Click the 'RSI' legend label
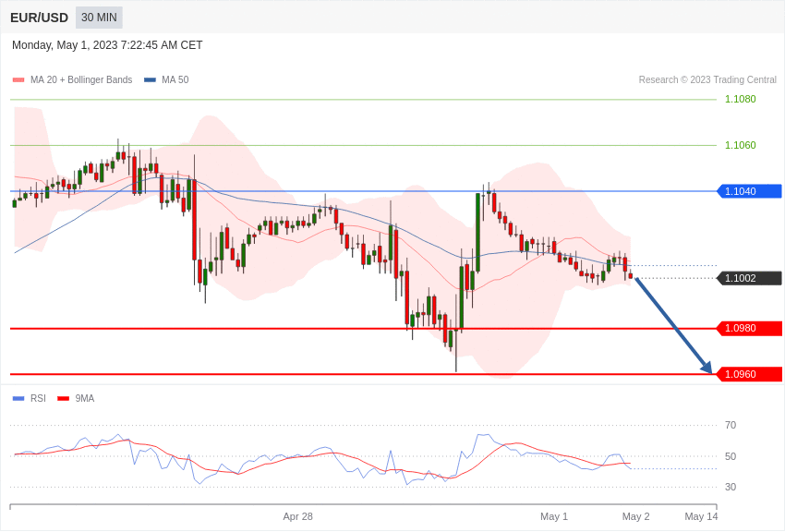The width and height of the screenshot is (785, 532). [x=38, y=398]
